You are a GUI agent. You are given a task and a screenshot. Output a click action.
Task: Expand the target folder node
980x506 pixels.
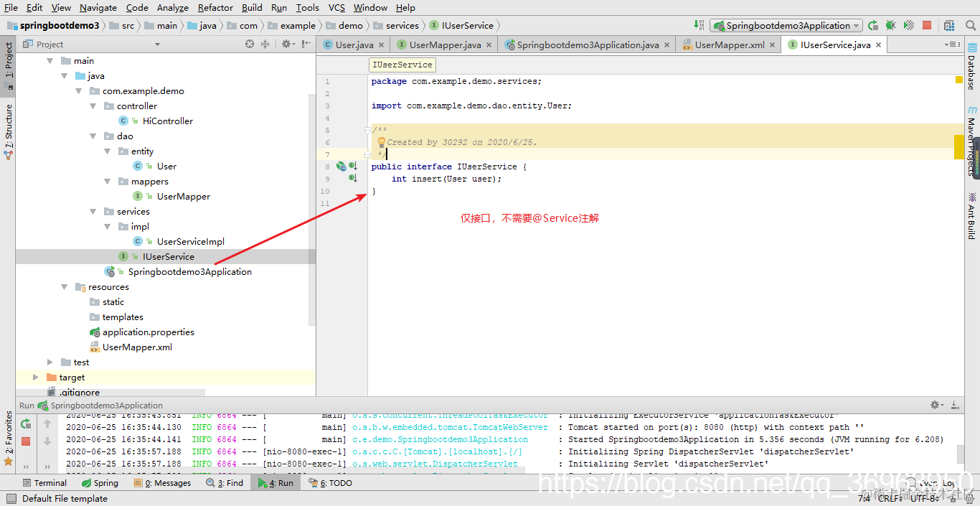click(36, 378)
